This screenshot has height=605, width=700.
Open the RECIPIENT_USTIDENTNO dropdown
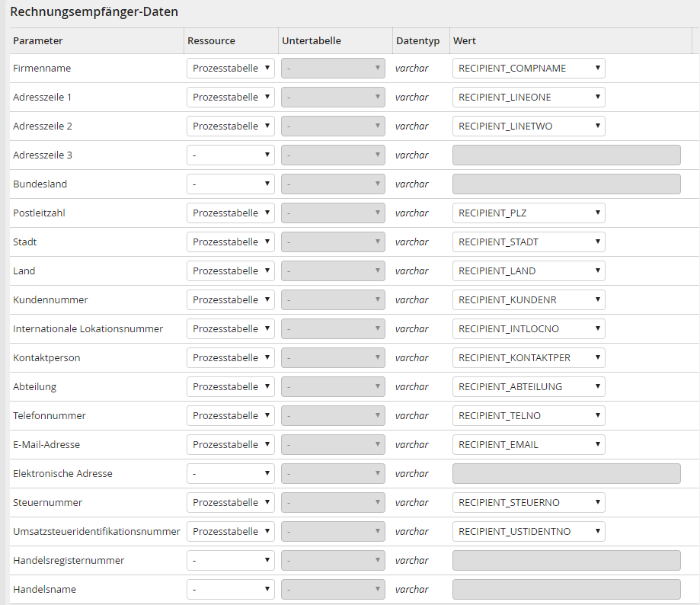(529, 532)
